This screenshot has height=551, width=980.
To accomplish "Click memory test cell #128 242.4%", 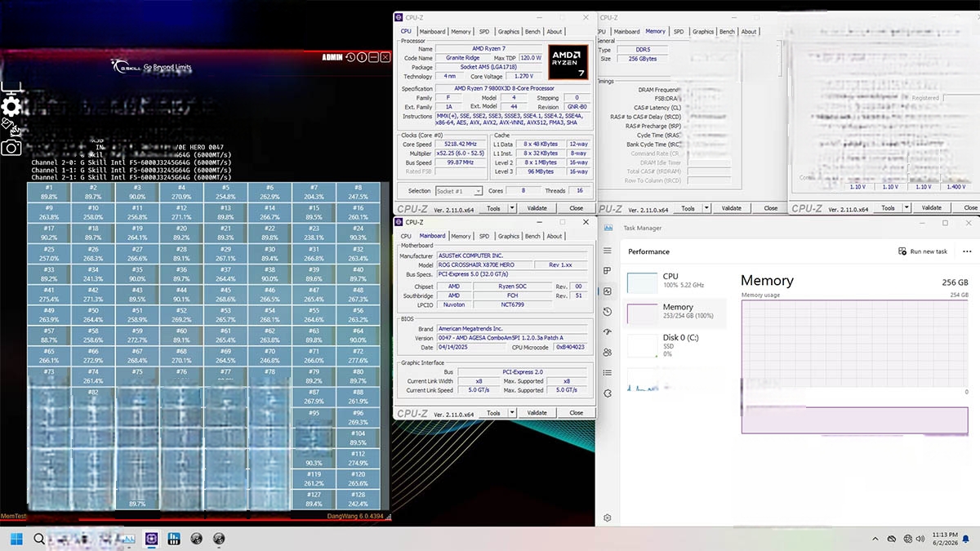I will coord(358,500).
